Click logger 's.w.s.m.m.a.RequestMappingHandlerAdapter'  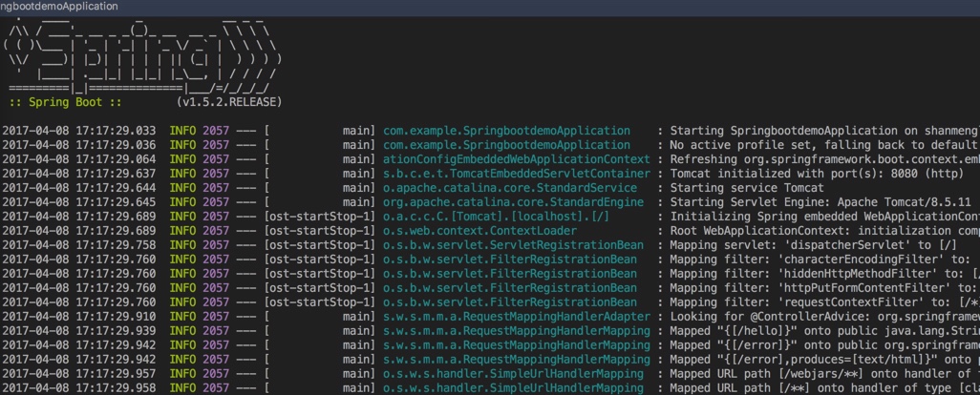516,317
